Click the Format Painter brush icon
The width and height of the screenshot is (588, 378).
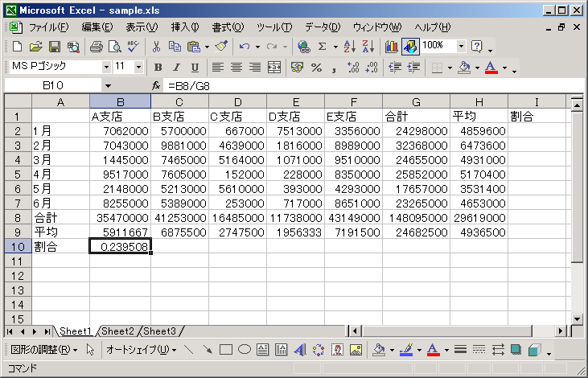coord(222,47)
